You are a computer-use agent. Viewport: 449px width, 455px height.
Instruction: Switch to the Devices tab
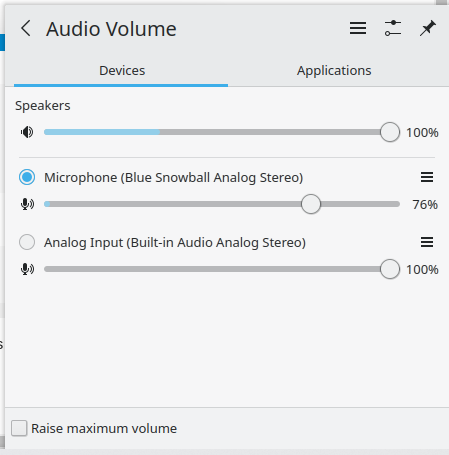pos(122,71)
